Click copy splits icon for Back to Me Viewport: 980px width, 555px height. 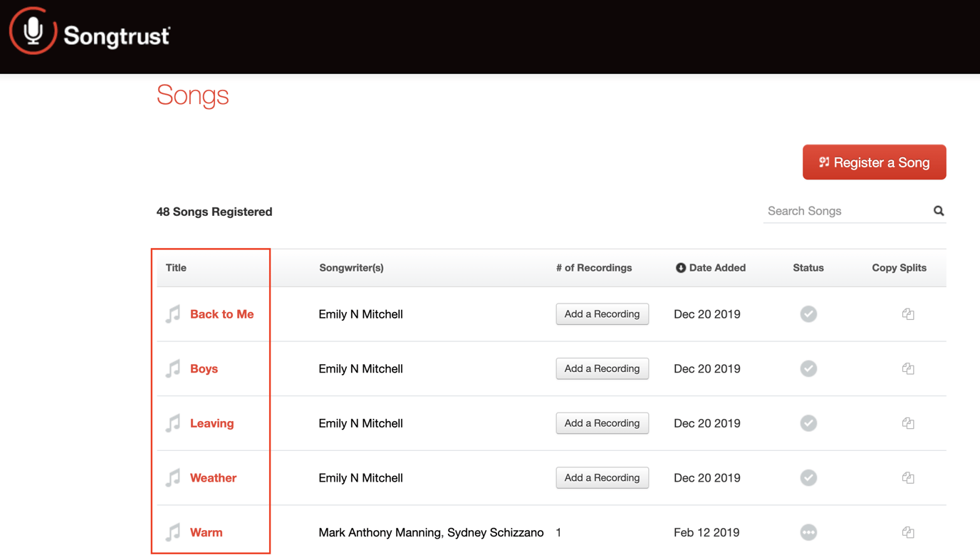(x=907, y=314)
